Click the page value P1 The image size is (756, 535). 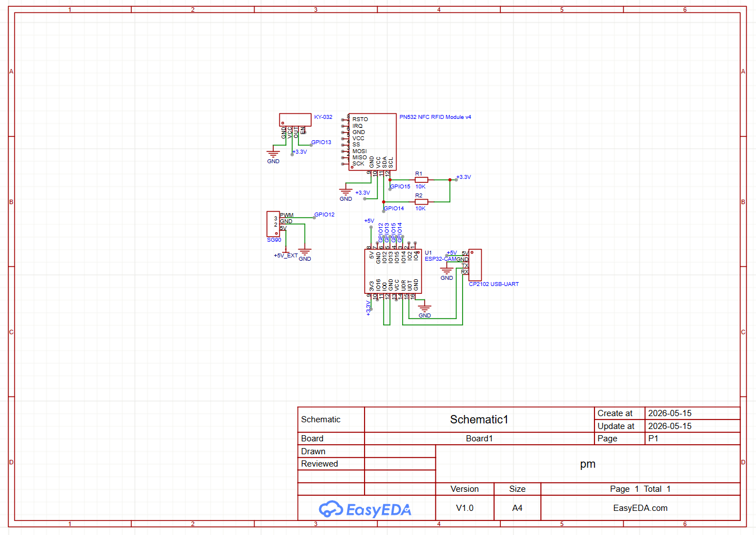pyautogui.click(x=653, y=439)
